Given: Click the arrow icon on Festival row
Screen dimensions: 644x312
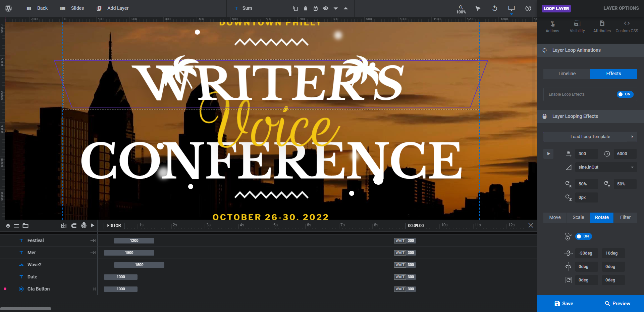Looking at the screenshot, I should tap(93, 240).
